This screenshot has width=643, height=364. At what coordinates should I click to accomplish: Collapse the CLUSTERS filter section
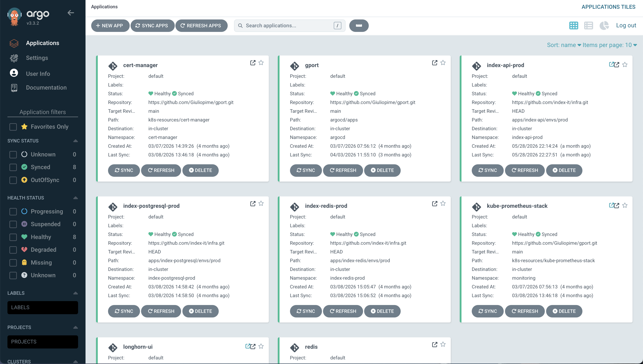pos(75,362)
